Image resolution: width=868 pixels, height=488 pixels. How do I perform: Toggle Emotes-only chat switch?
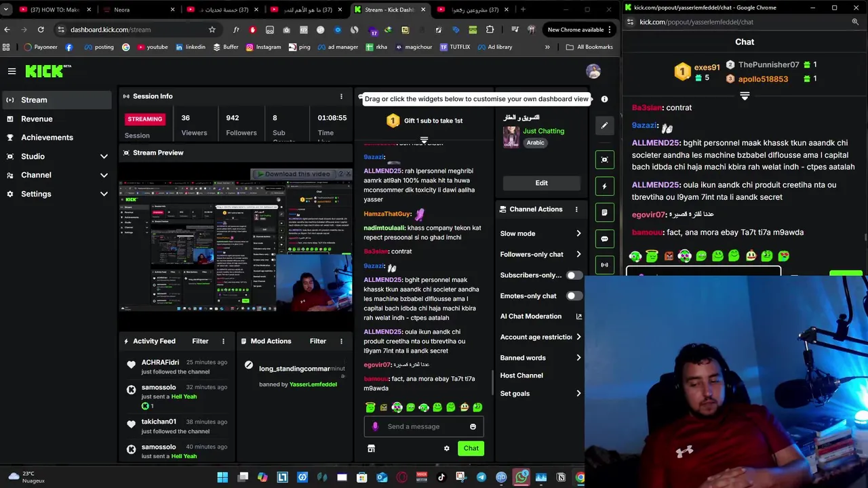point(573,296)
